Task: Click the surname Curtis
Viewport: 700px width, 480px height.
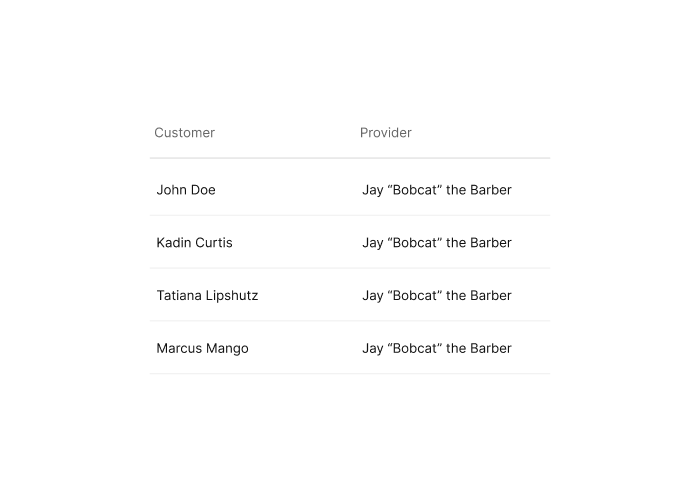Action: [214, 242]
